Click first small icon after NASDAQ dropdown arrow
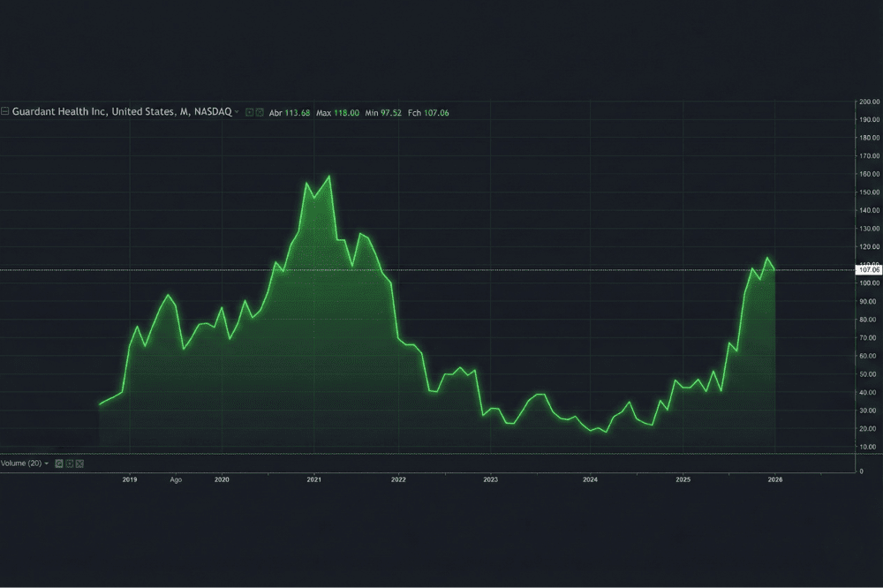 (x=250, y=112)
